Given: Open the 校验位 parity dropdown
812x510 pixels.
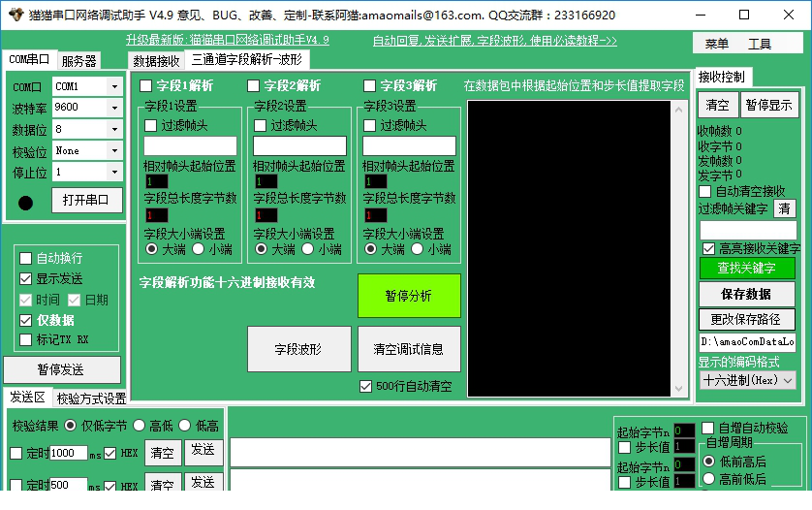Looking at the screenshot, I should coord(114,151).
